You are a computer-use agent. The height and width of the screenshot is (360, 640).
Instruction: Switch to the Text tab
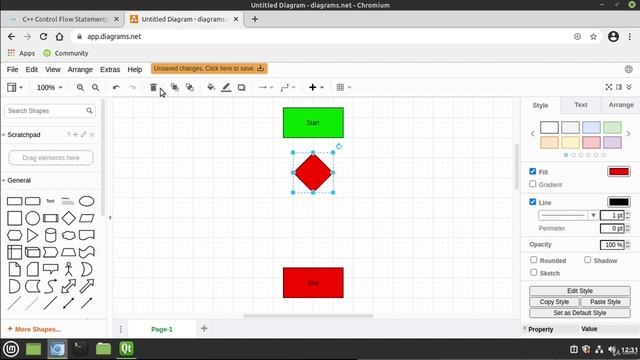pyautogui.click(x=580, y=105)
